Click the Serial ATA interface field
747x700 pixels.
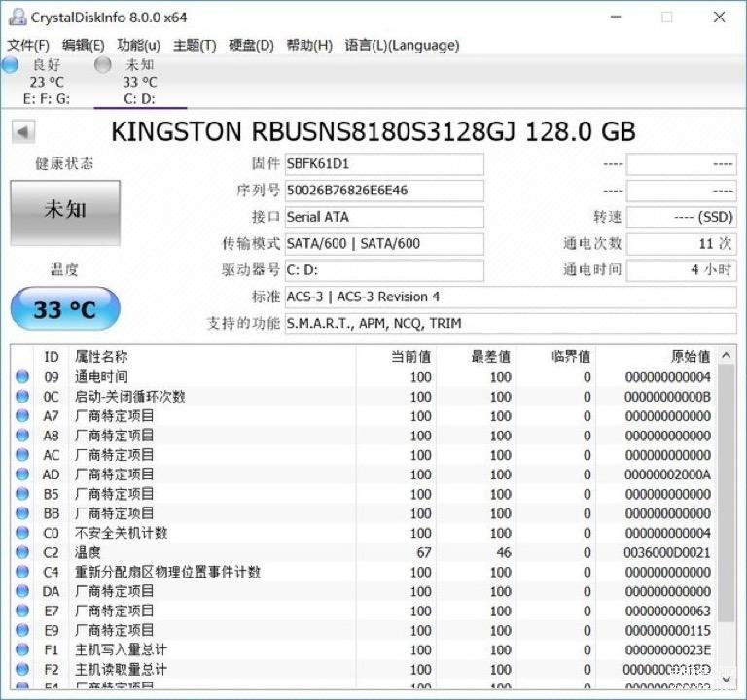click(x=384, y=217)
